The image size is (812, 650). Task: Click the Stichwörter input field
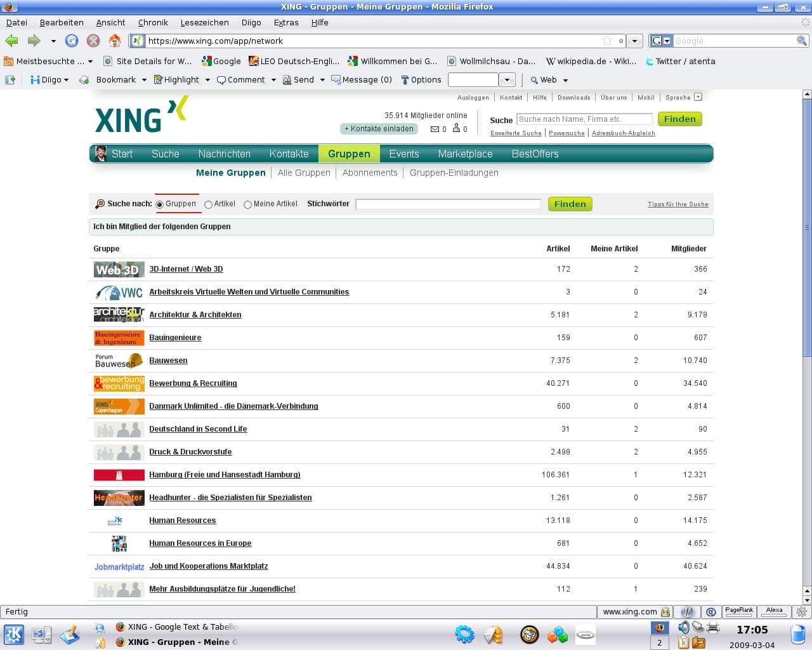click(x=448, y=204)
